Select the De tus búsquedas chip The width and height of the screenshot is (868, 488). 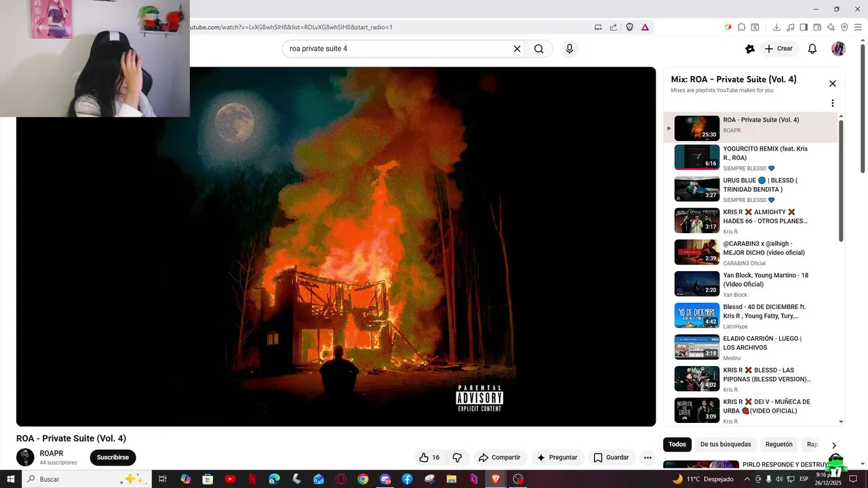[726, 445]
